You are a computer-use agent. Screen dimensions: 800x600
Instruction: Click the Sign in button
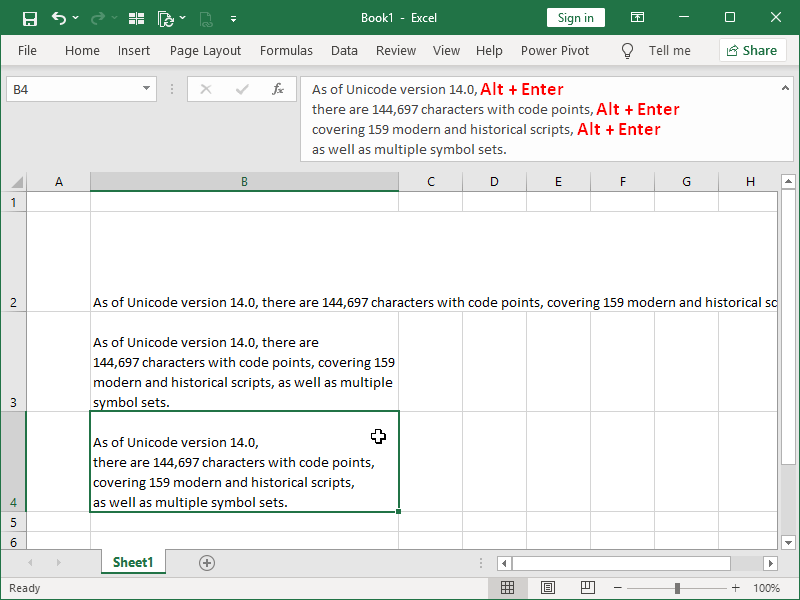coord(575,17)
